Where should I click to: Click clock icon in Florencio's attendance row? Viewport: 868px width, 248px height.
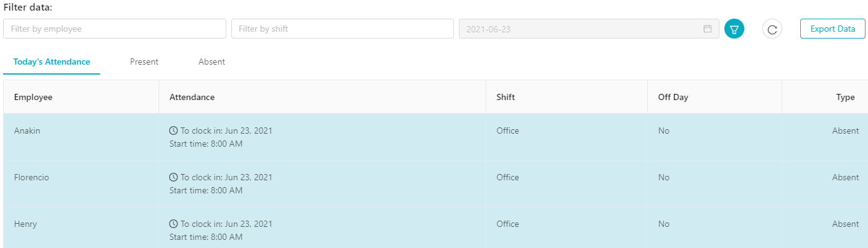click(173, 178)
